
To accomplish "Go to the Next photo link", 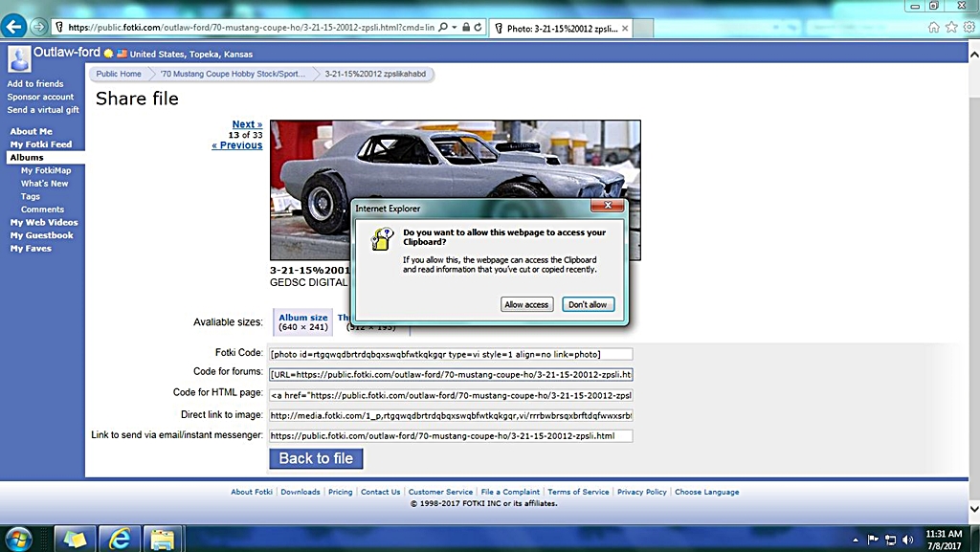I will pyautogui.click(x=246, y=124).
